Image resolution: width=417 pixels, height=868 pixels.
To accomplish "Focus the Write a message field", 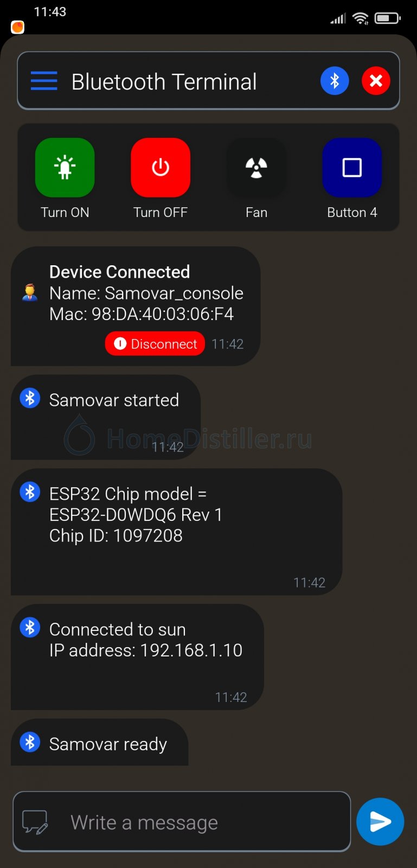I will click(182, 821).
